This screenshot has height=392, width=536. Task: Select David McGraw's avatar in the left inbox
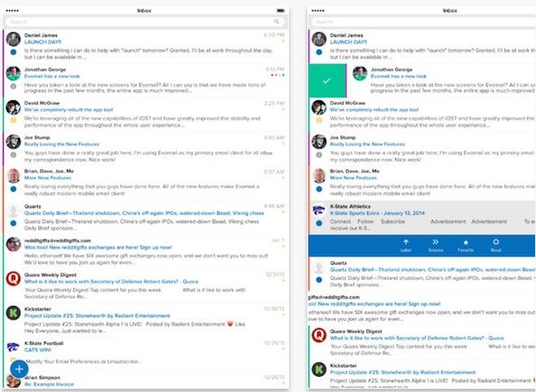tap(14, 107)
